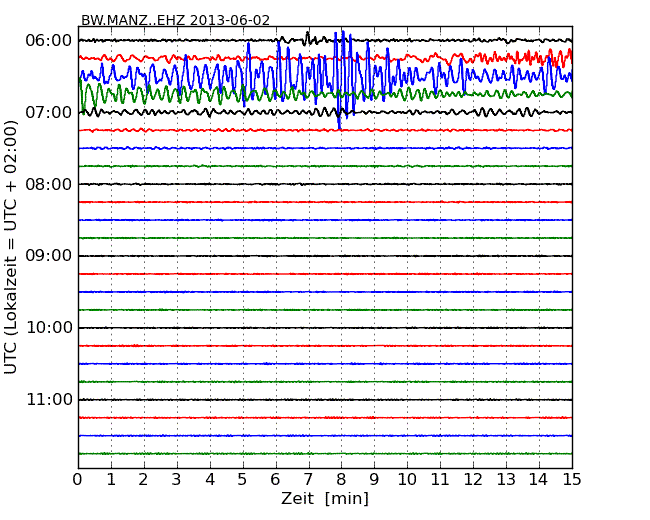Click the 07:00 time label

point(49,112)
